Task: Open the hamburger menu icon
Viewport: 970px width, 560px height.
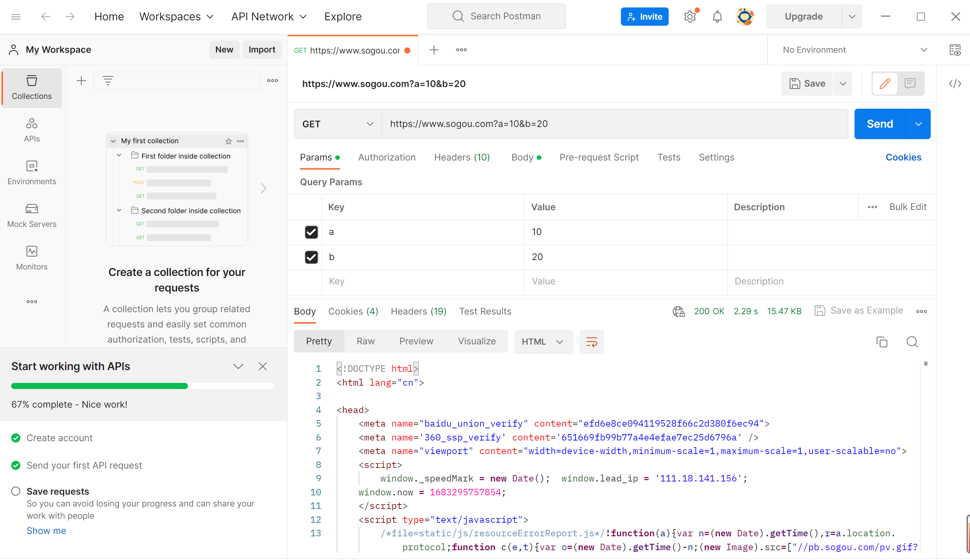Action: pyautogui.click(x=16, y=17)
